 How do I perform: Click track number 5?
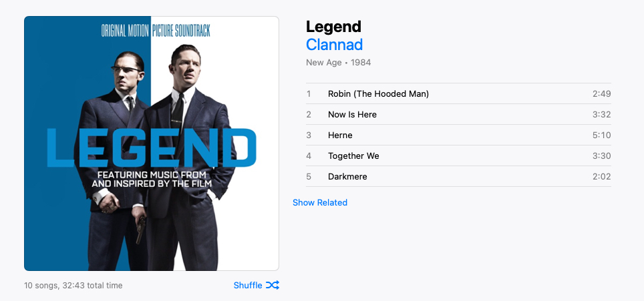point(309,177)
